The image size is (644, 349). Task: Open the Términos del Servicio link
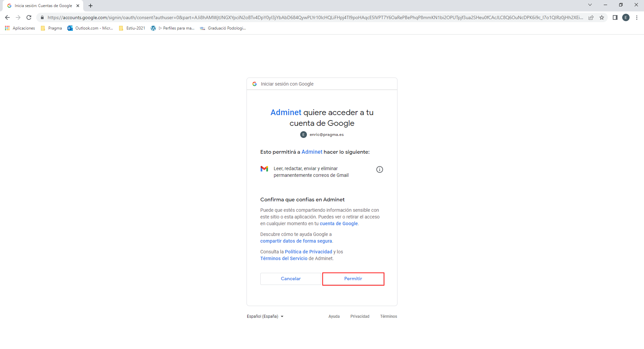pos(284,258)
